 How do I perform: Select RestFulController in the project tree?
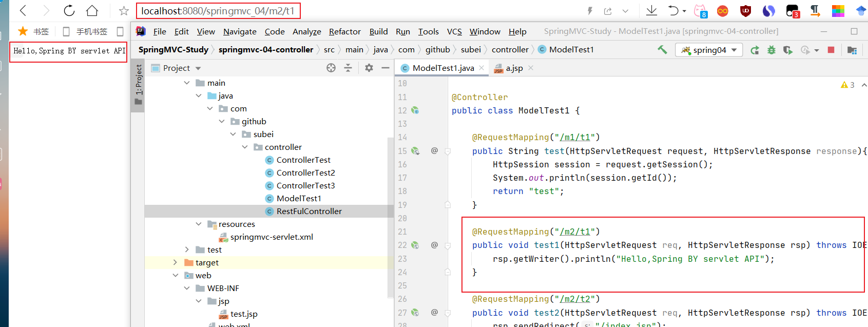tap(308, 211)
